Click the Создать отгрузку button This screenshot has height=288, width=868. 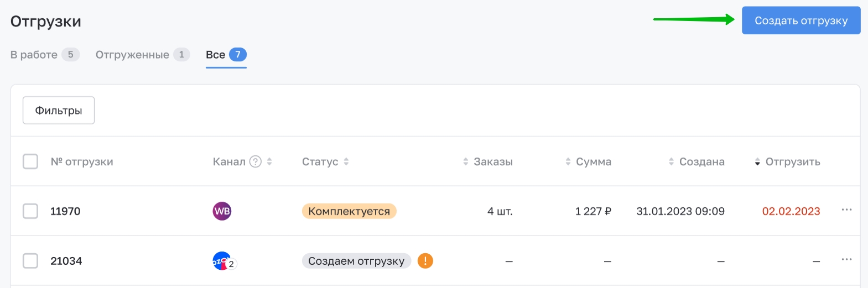point(801,20)
